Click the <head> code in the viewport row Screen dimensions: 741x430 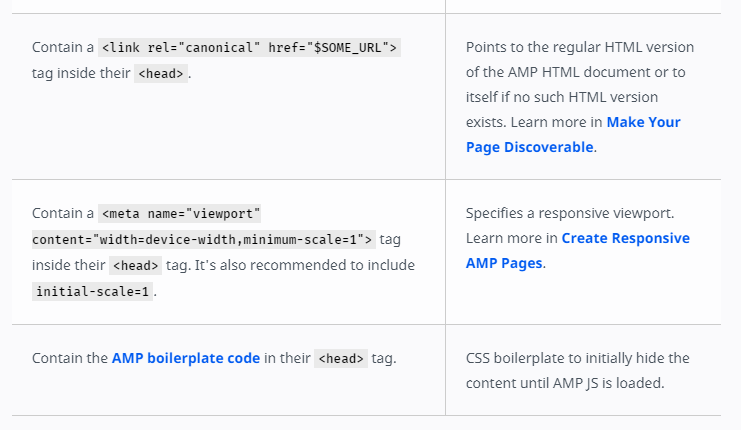[135, 265]
